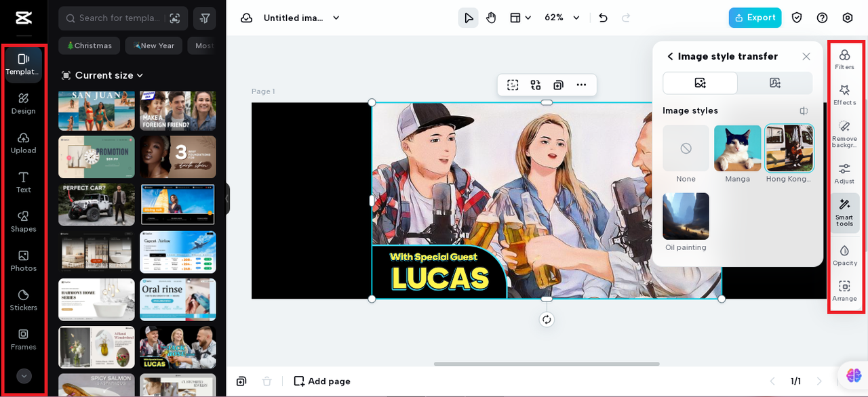This screenshot has width=868, height=397.
Task: Click the rotate handle below the image
Action: pos(547,319)
